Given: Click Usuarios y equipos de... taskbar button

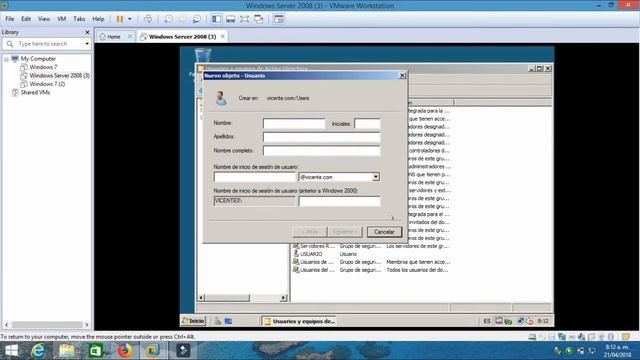Looking at the screenshot, I should coord(299,321).
